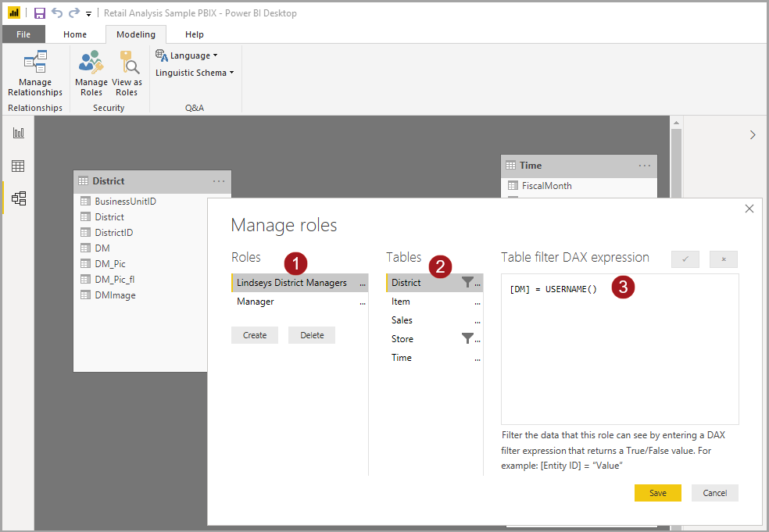Expand the right pane with chevron arrow
Screen dimensions: 769x532
pyautogui.click(x=753, y=134)
